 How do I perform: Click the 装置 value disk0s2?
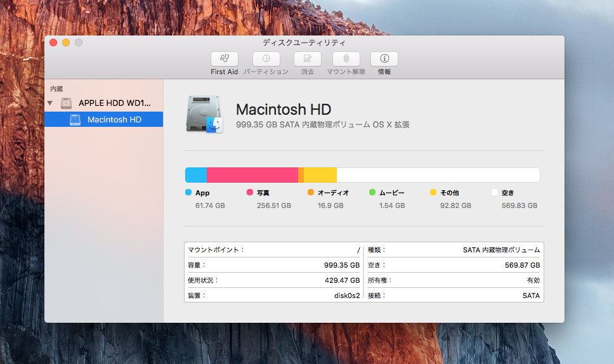(347, 296)
